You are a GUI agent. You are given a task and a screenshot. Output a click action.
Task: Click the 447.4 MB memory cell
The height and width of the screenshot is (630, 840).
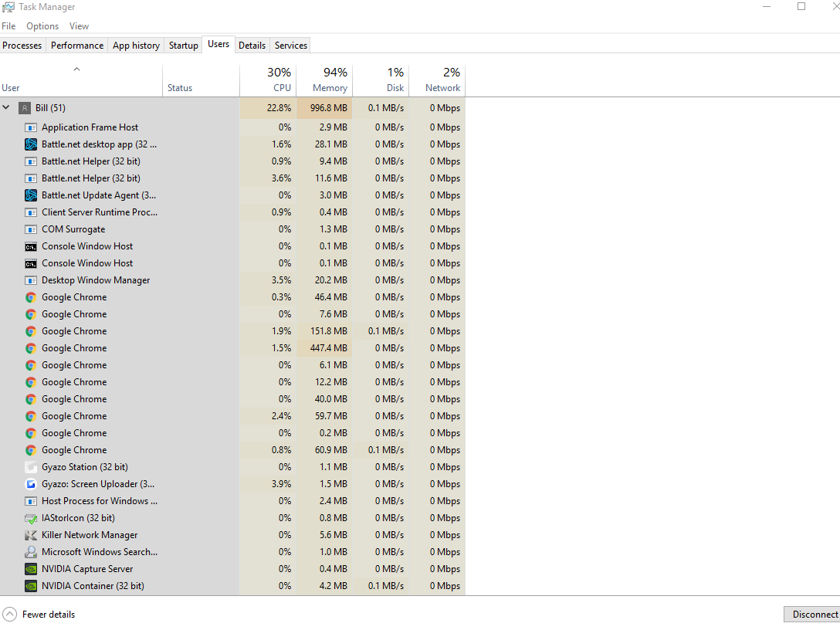(x=324, y=348)
